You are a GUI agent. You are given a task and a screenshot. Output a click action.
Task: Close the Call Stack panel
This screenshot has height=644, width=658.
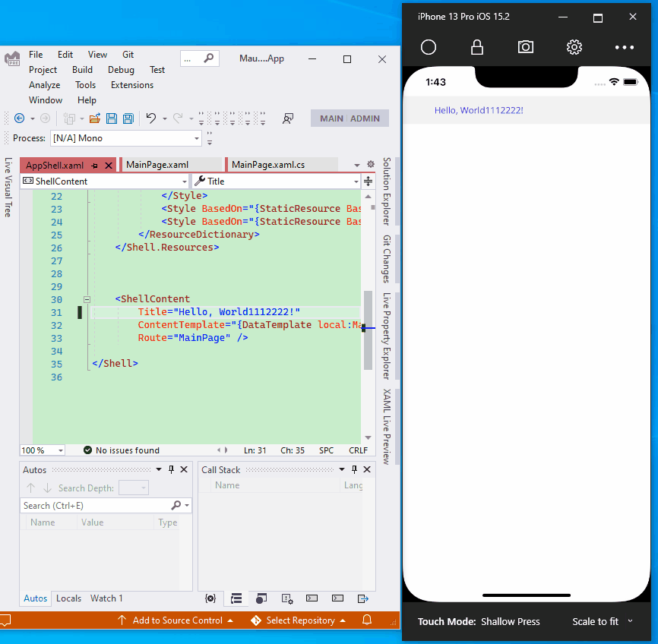(x=367, y=469)
